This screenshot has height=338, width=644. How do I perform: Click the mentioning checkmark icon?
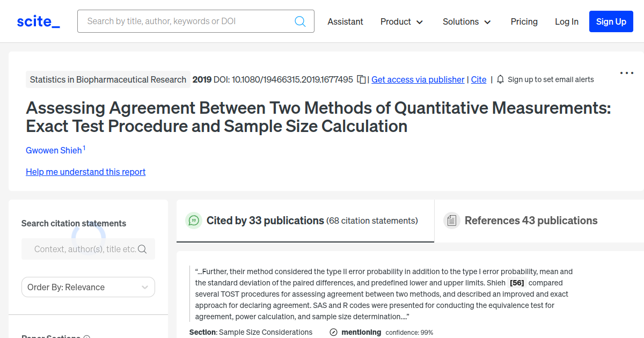click(334, 332)
